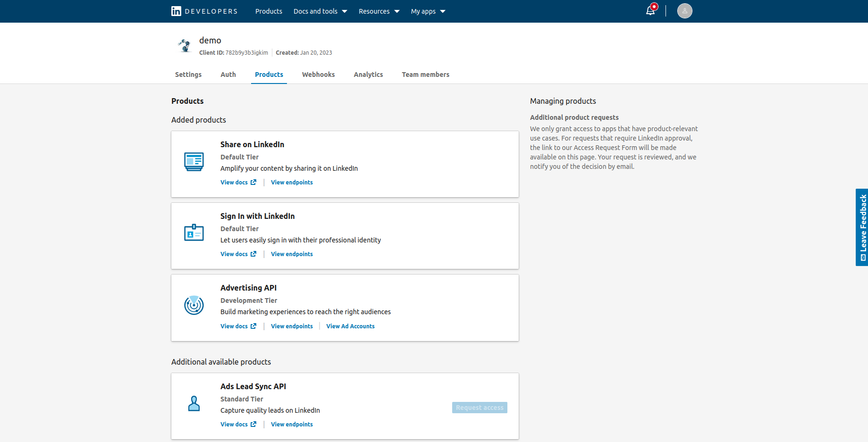Click the Created Jan 20, 2023 text
This screenshot has height=442, width=868.
(x=304, y=52)
